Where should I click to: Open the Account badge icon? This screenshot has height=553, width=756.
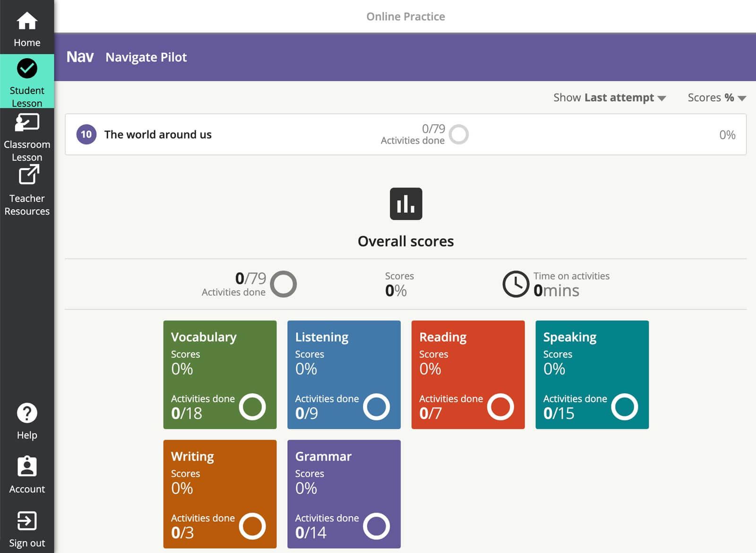point(27,467)
